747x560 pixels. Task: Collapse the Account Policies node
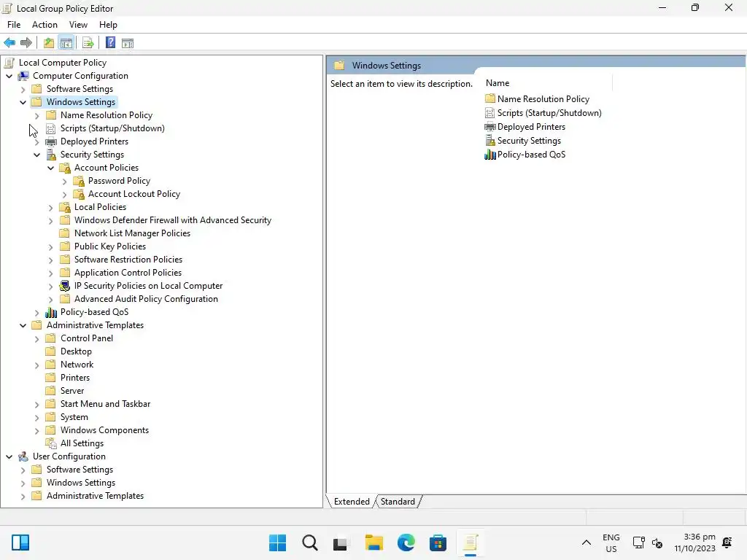pos(50,168)
